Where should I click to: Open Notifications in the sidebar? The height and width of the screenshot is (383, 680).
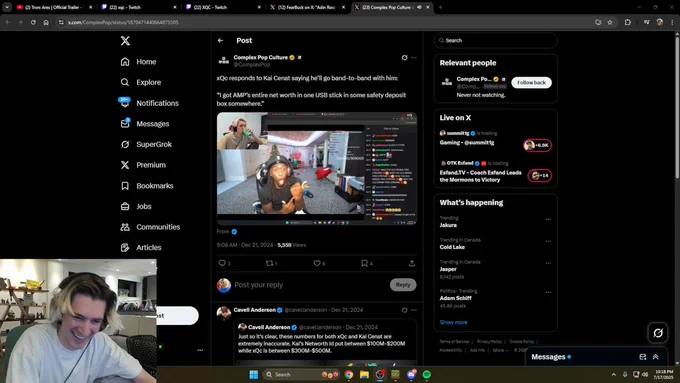pos(149,103)
